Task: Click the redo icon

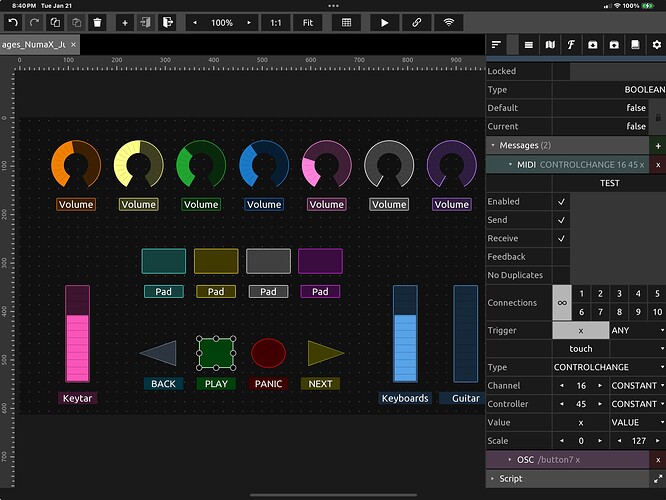Action: [34, 23]
